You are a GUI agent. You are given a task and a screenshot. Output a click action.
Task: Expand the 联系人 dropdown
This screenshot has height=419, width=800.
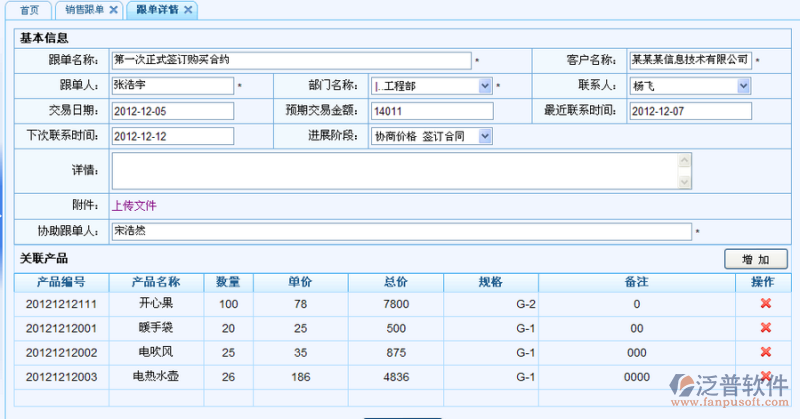(743, 86)
